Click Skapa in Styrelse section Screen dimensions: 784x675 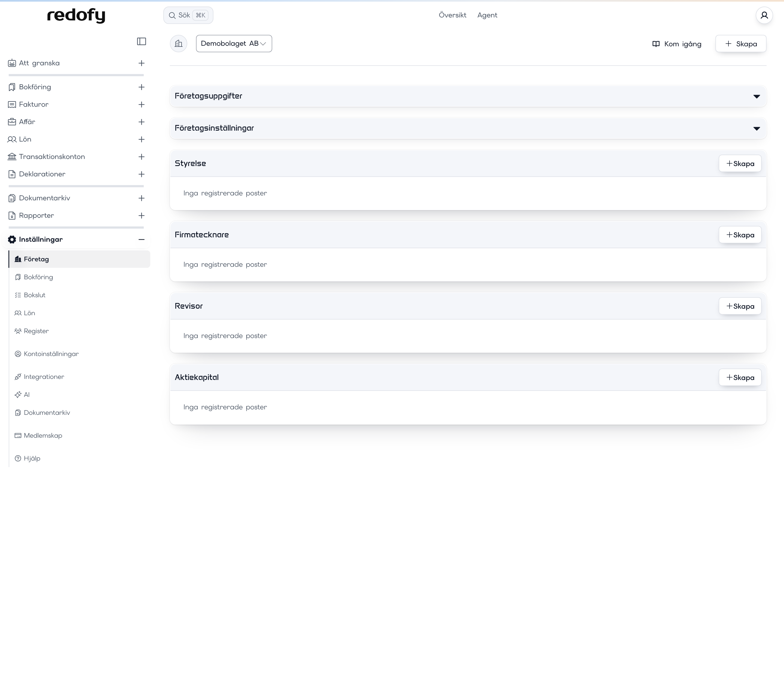pyautogui.click(x=740, y=164)
